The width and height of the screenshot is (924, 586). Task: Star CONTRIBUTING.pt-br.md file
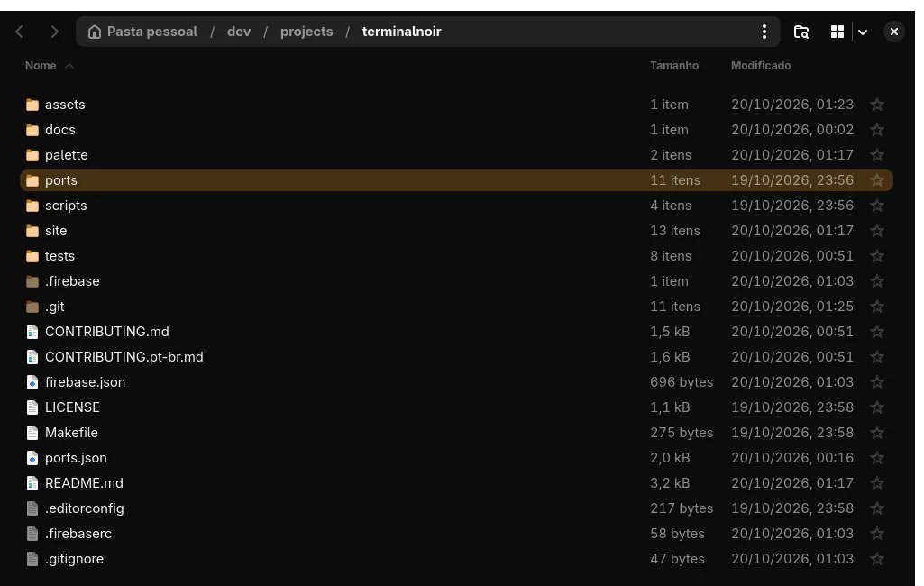[877, 357]
